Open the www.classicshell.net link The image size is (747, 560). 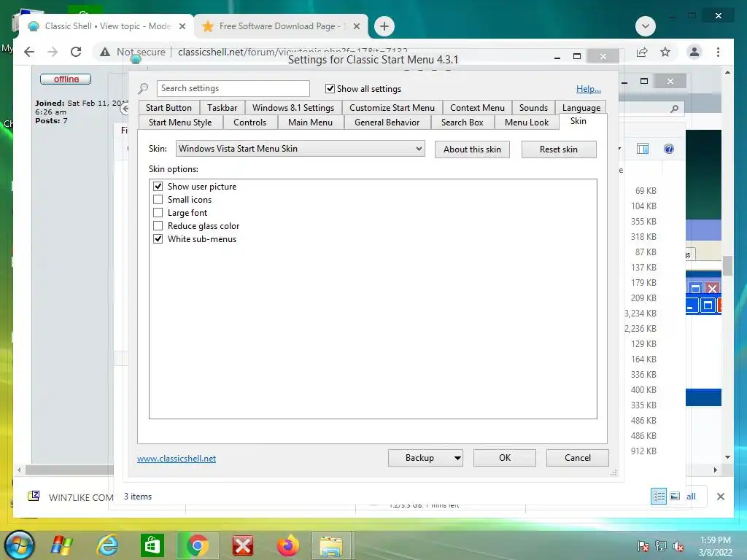click(177, 459)
